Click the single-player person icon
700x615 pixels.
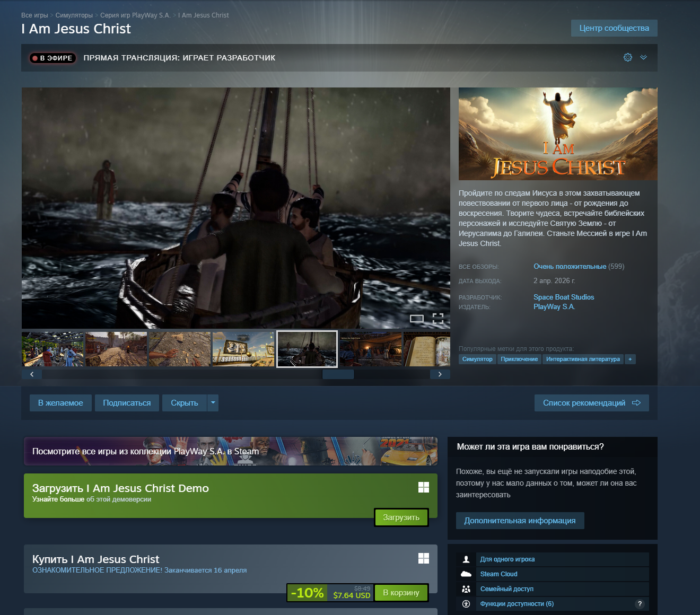click(x=466, y=559)
